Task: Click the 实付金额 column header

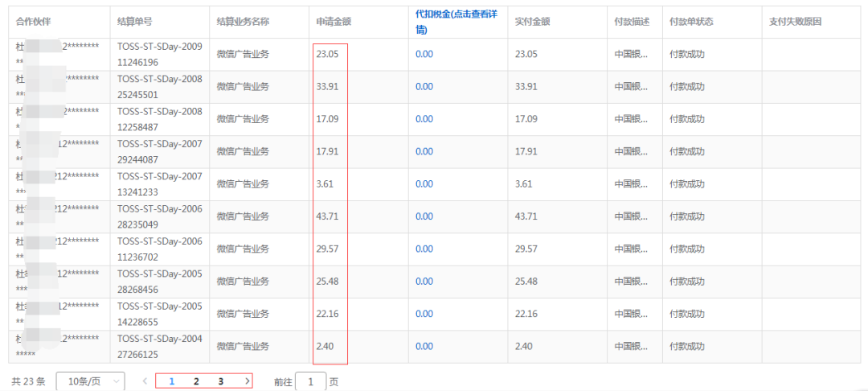Action: [532, 22]
